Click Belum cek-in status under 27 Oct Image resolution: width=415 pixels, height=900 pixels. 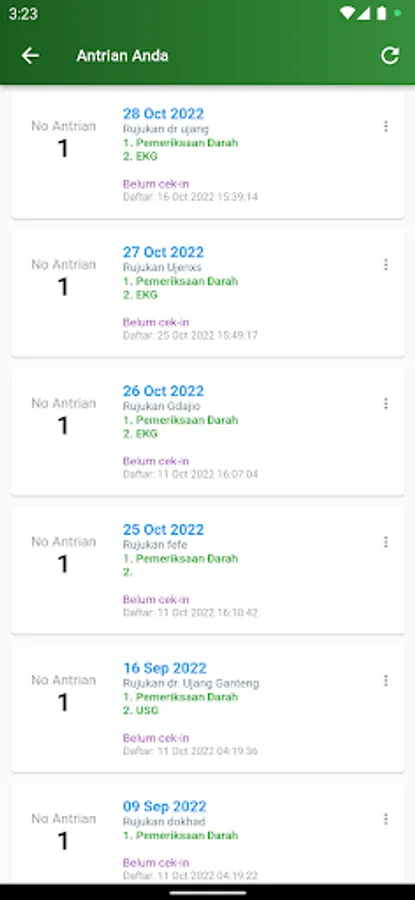tap(156, 323)
